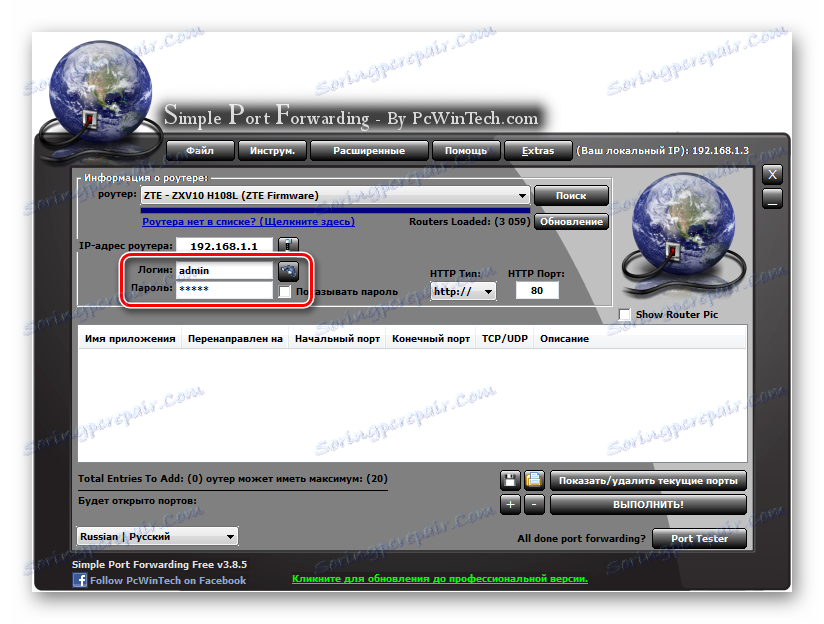Click the Логин input field
This screenshot has width=824, height=624.
pyautogui.click(x=224, y=270)
